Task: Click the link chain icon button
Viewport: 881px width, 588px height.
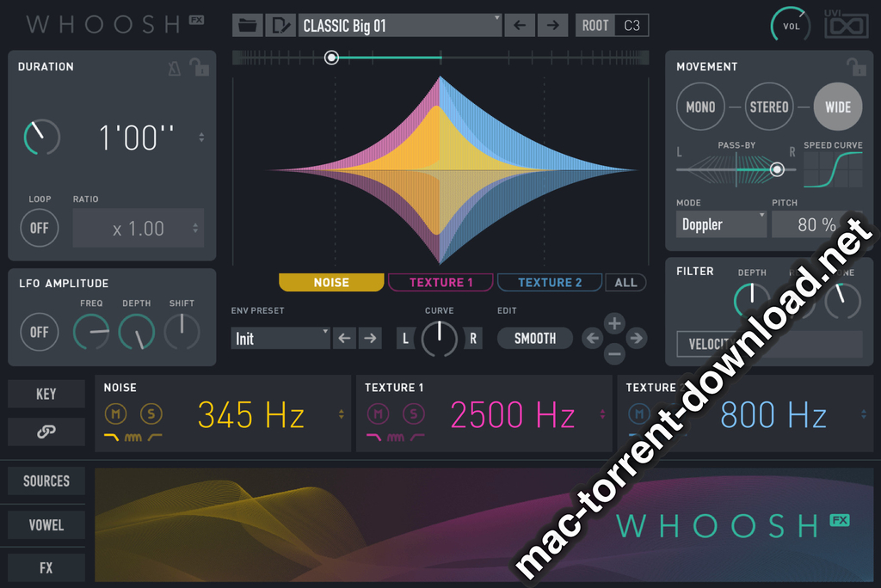Action: pos(46,432)
